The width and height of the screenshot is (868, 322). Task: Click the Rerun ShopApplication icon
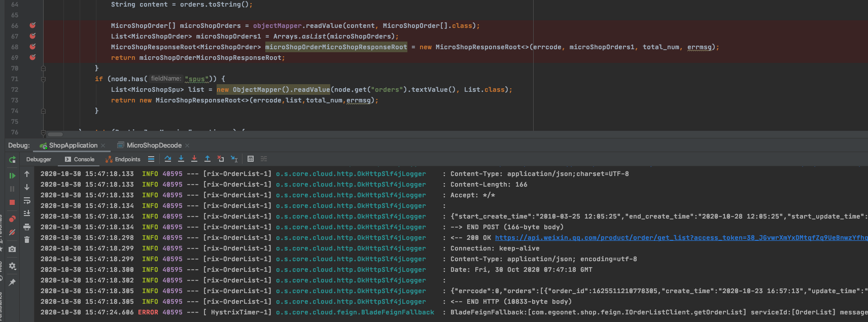12,160
